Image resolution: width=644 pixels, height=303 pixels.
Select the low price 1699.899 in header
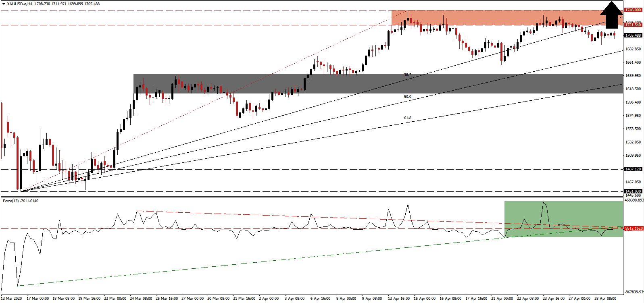click(x=75, y=4)
